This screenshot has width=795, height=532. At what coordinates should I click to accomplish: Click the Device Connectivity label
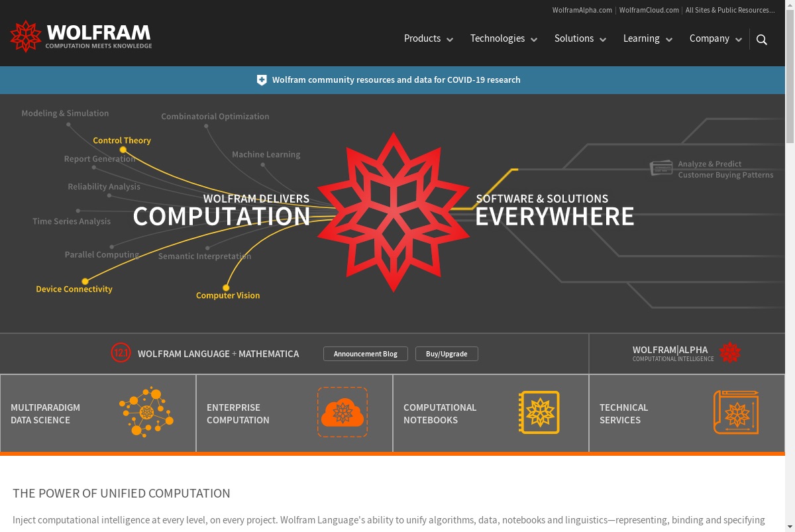[74, 289]
